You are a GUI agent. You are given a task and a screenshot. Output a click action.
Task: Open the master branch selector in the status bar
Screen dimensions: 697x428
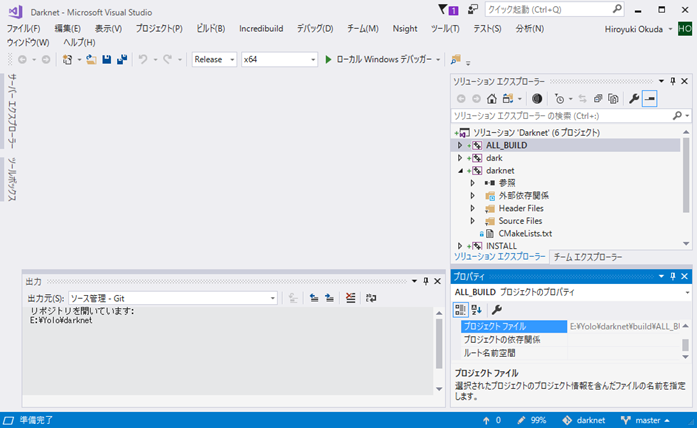645,420
